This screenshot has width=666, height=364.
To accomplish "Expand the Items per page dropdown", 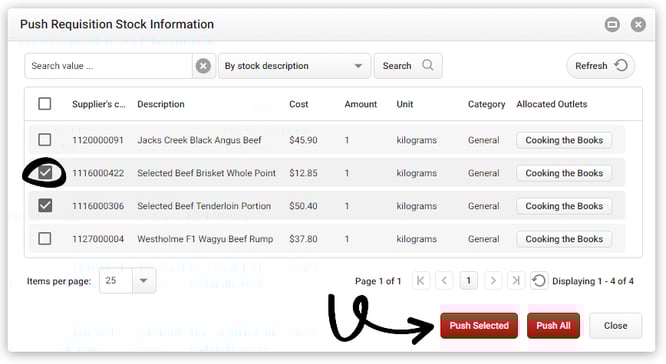I will coord(127,280).
